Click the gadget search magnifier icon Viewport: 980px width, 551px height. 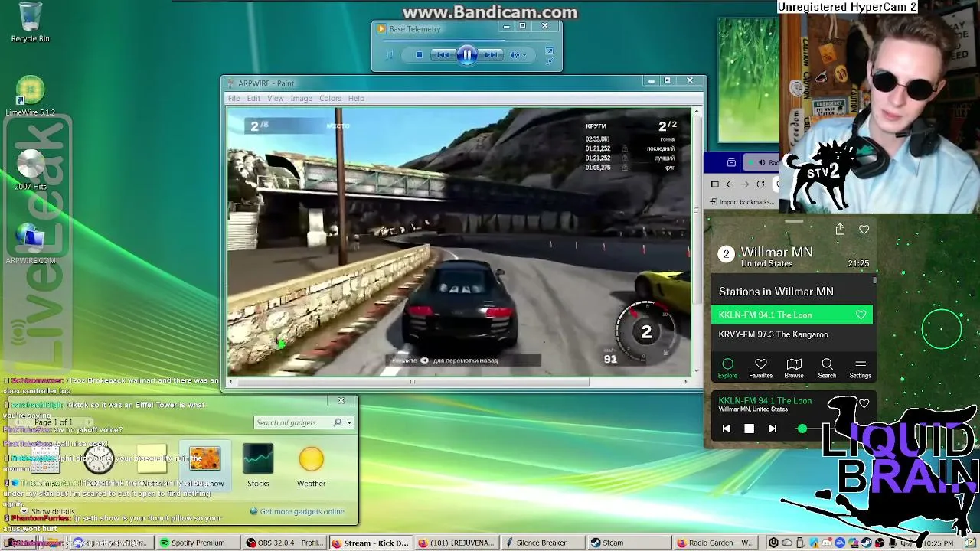(338, 422)
